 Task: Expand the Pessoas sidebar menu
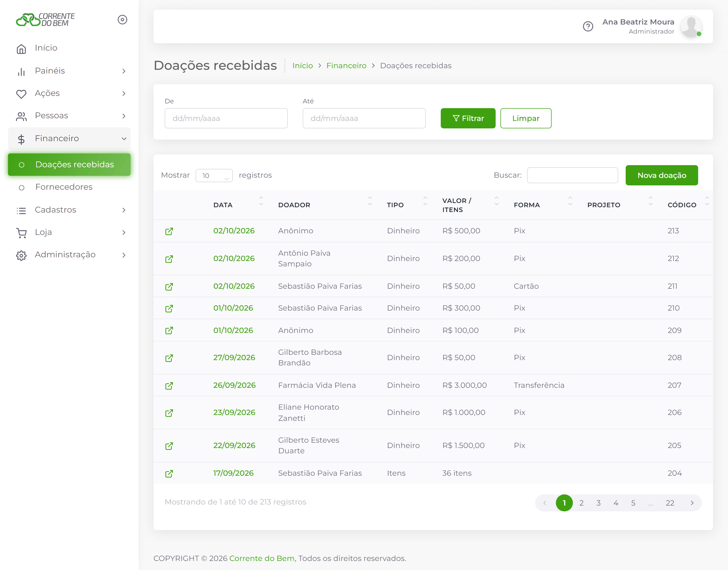point(69,116)
